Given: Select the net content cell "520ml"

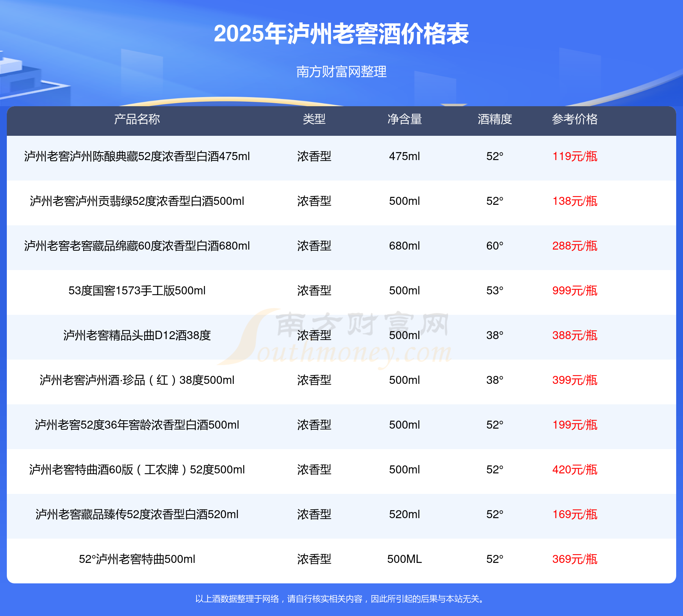Looking at the screenshot, I should click(x=404, y=514).
